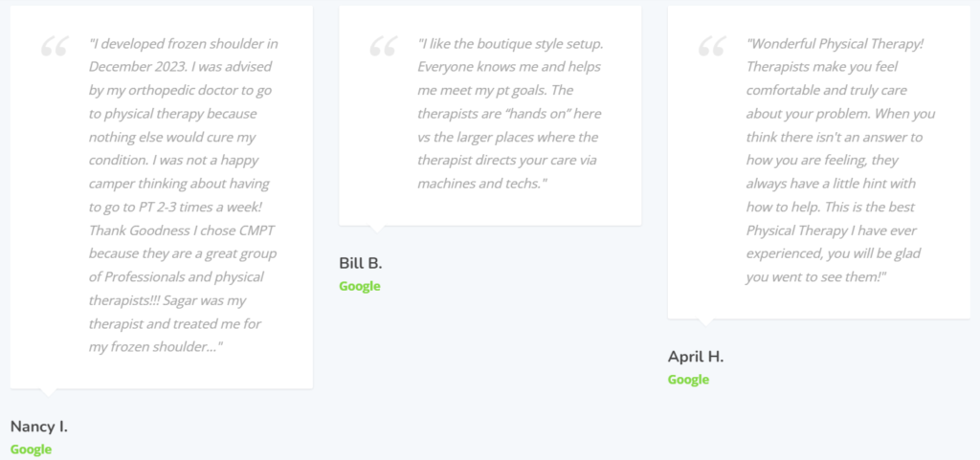
Task: Open the Google link under Nancy I.
Action: point(31,449)
